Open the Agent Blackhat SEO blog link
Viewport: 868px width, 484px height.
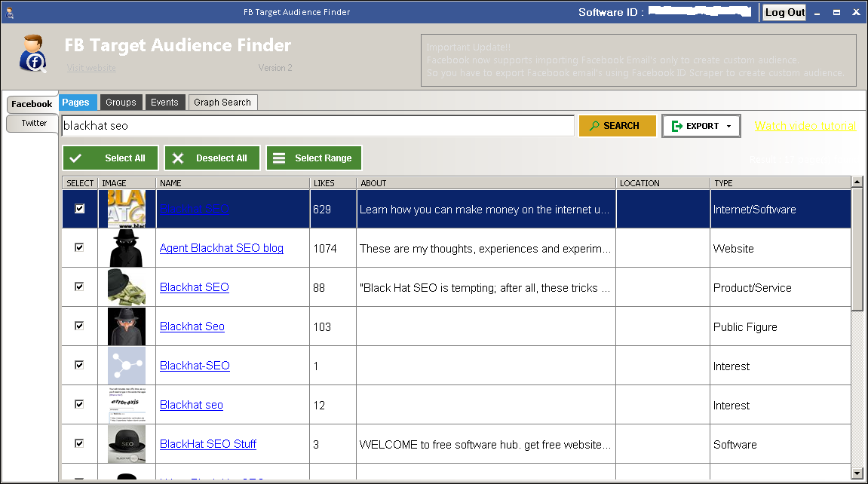222,248
